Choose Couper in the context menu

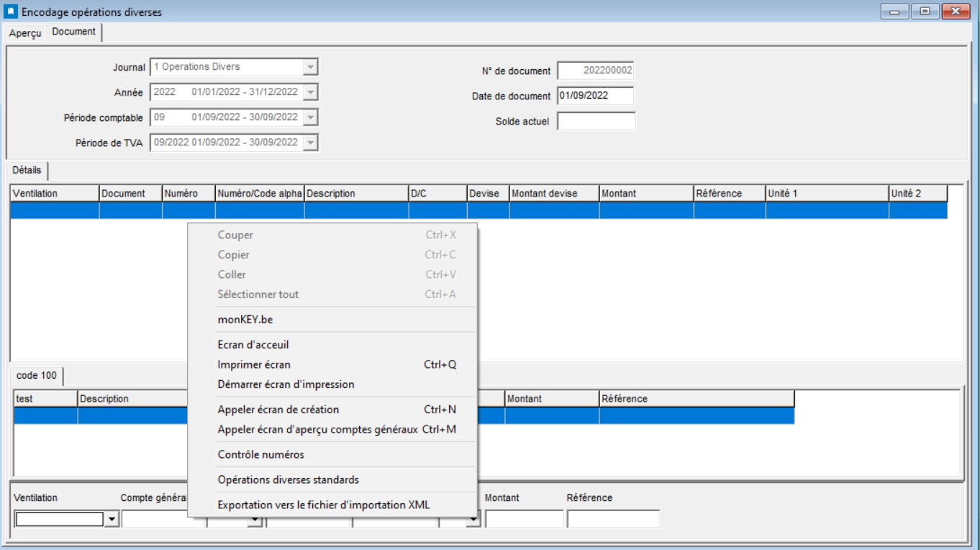pyautogui.click(x=332, y=235)
